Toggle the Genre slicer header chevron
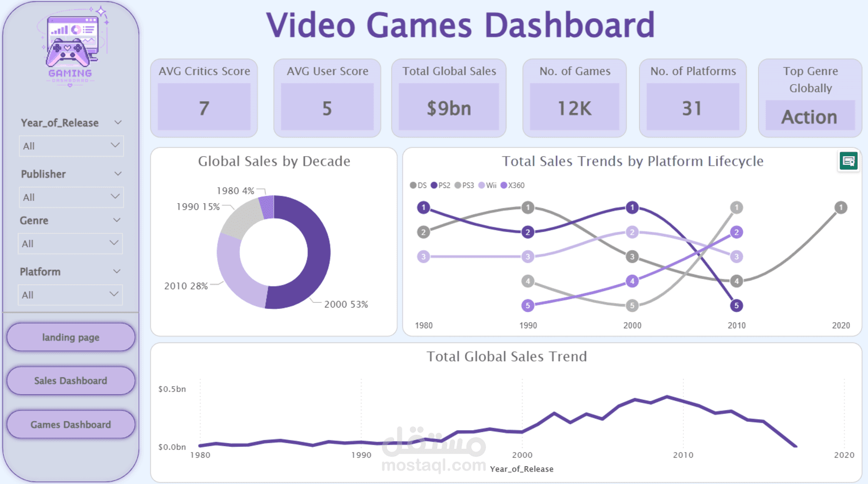The image size is (868, 484). click(x=117, y=220)
